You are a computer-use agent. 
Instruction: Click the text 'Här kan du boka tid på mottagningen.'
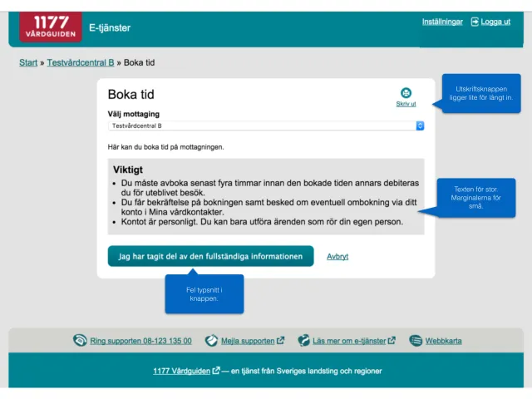[166, 147]
